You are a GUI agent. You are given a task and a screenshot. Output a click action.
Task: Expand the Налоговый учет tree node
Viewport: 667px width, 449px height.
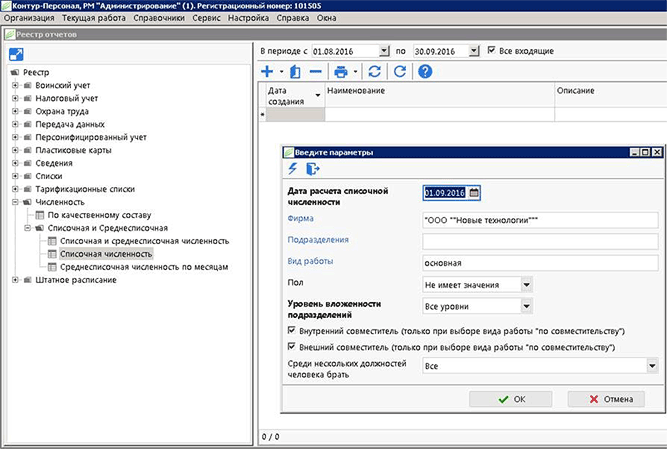coord(15,98)
